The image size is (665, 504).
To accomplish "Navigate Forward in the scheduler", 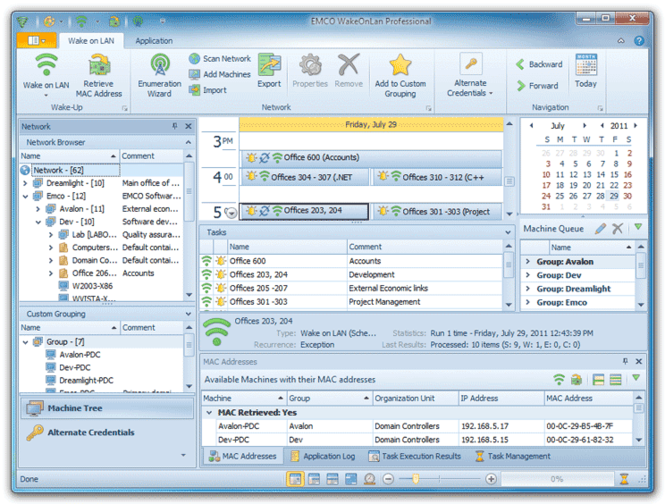I will 537,86.
